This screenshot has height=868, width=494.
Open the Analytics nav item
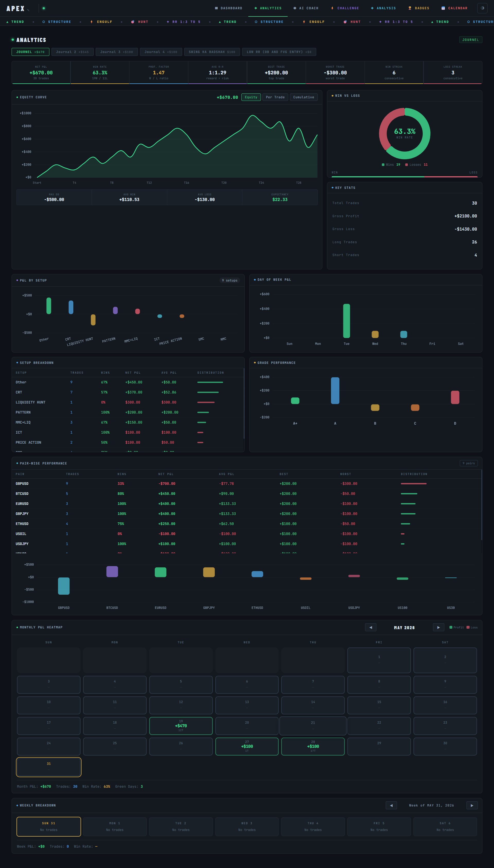(268, 8)
